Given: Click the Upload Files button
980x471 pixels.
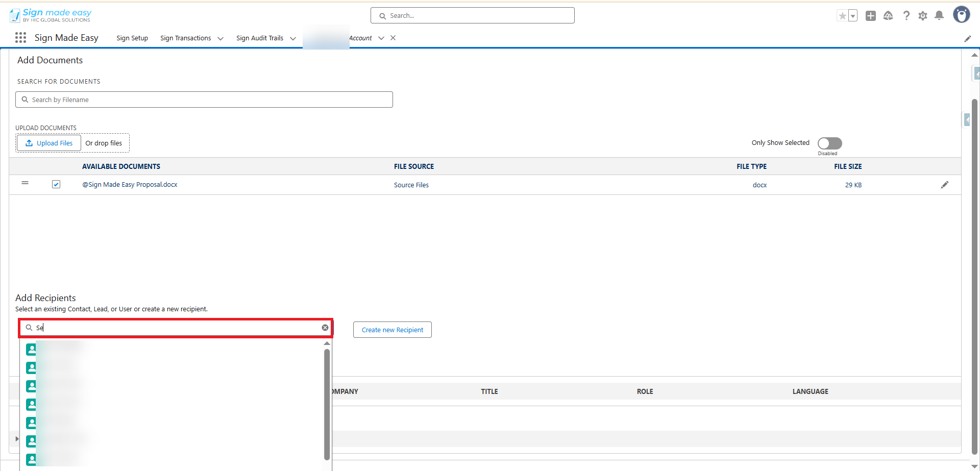Looking at the screenshot, I should click(x=49, y=143).
